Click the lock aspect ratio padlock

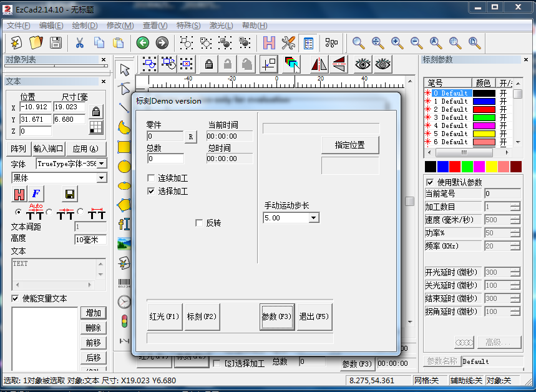pyautogui.click(x=96, y=112)
